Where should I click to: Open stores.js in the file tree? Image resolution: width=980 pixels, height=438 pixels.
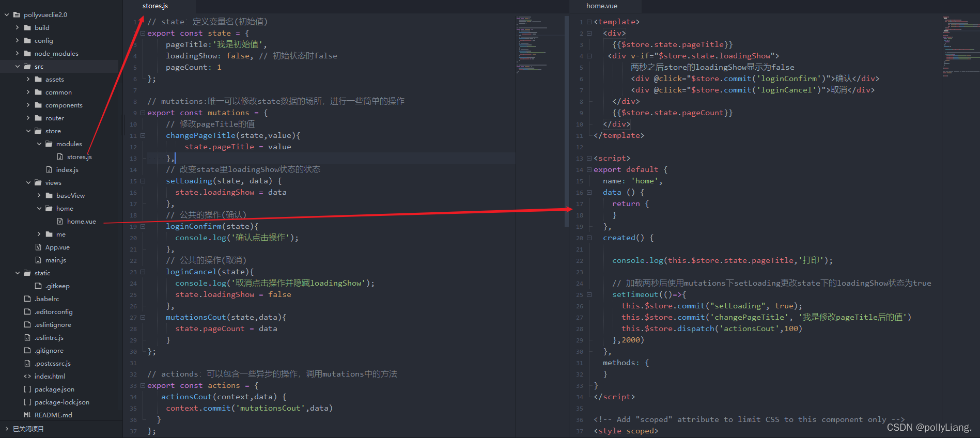pyautogui.click(x=80, y=157)
